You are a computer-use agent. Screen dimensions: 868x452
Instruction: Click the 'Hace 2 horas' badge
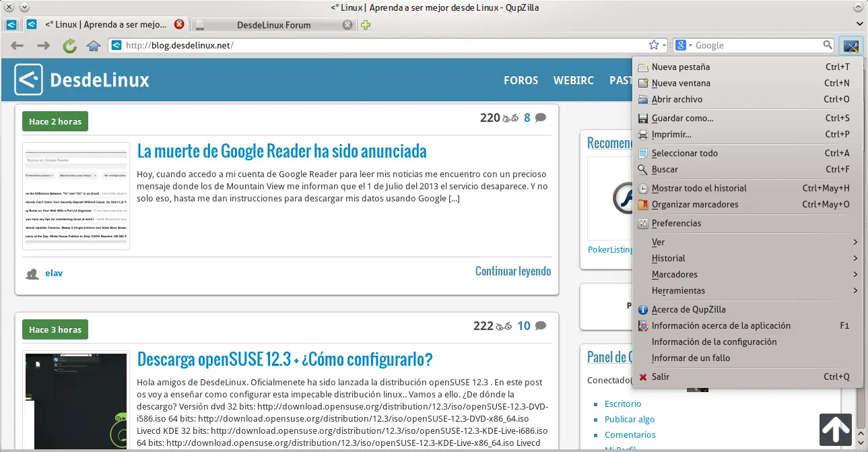pos(55,121)
